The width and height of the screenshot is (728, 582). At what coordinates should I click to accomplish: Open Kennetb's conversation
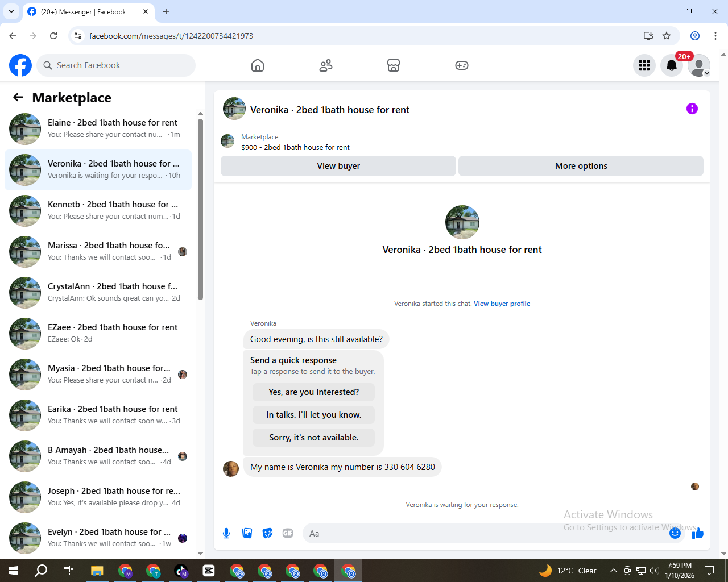pos(98,211)
